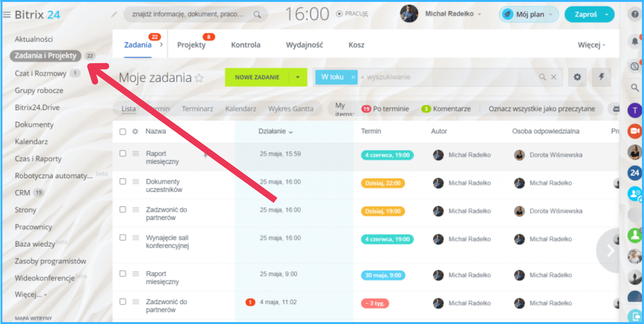Check the Dokumenty uczestników task checkbox
This screenshot has height=324, width=644.
pos(123,182)
